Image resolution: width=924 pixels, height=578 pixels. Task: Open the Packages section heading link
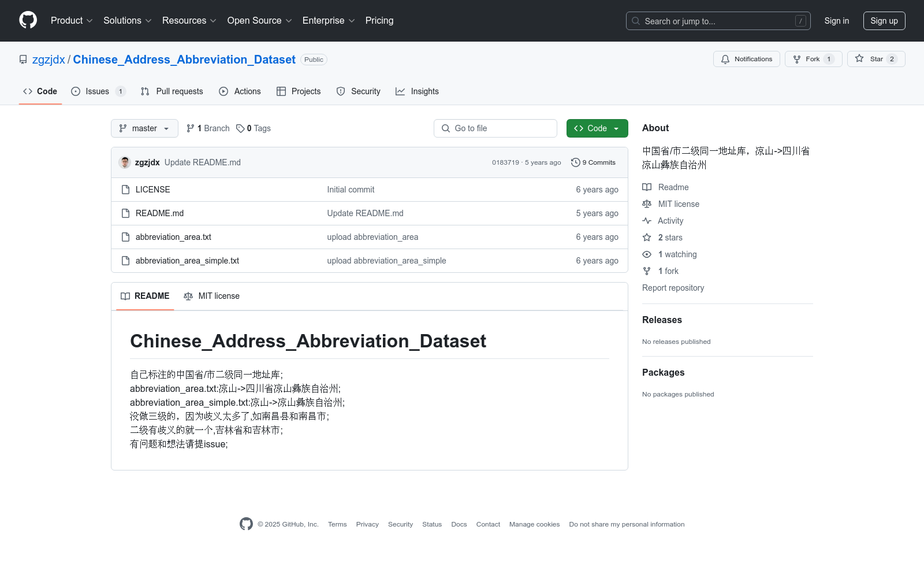click(664, 372)
